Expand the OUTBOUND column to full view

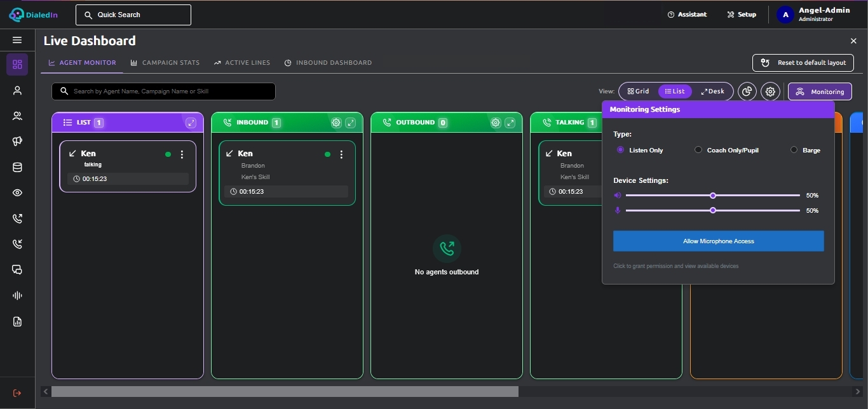pos(510,123)
